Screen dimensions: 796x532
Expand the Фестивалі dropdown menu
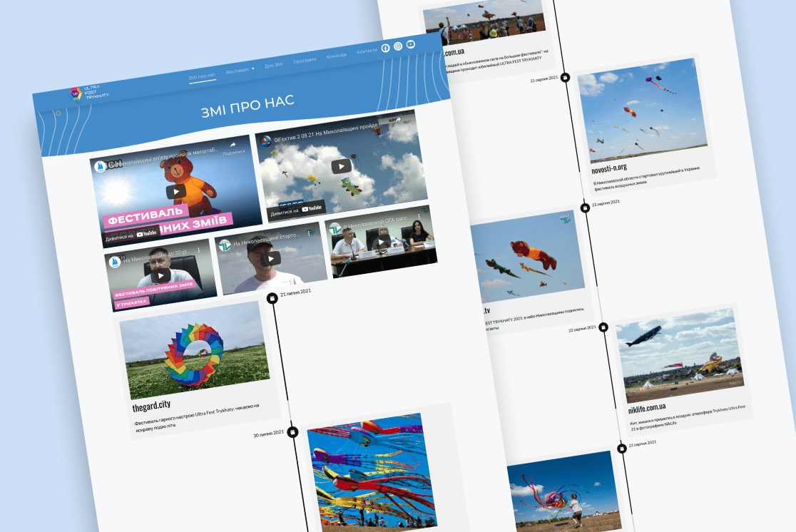(x=240, y=71)
